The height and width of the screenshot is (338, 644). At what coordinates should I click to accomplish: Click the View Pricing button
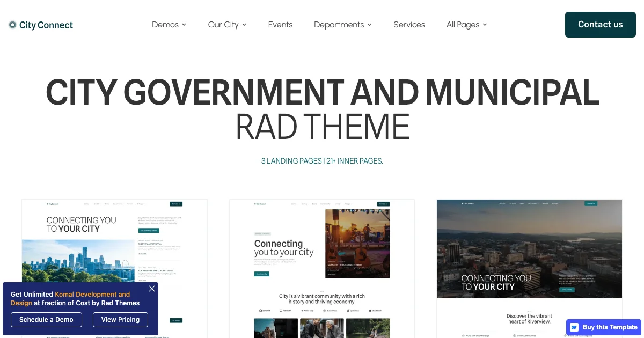pos(120,320)
